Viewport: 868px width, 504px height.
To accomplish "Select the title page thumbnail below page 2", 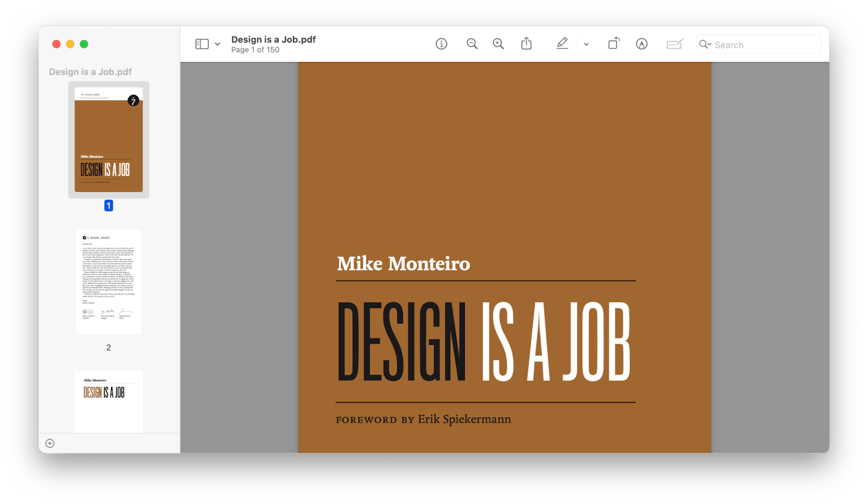I will [108, 401].
